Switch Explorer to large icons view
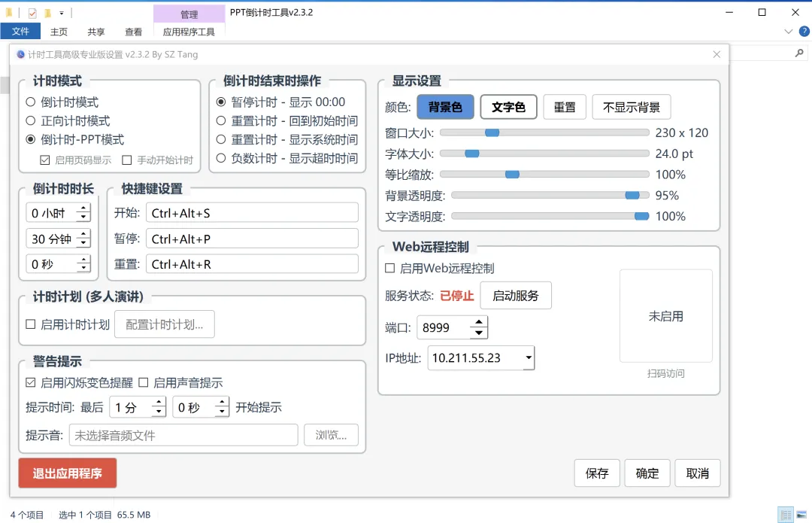The height and width of the screenshot is (523, 812). tap(801, 515)
